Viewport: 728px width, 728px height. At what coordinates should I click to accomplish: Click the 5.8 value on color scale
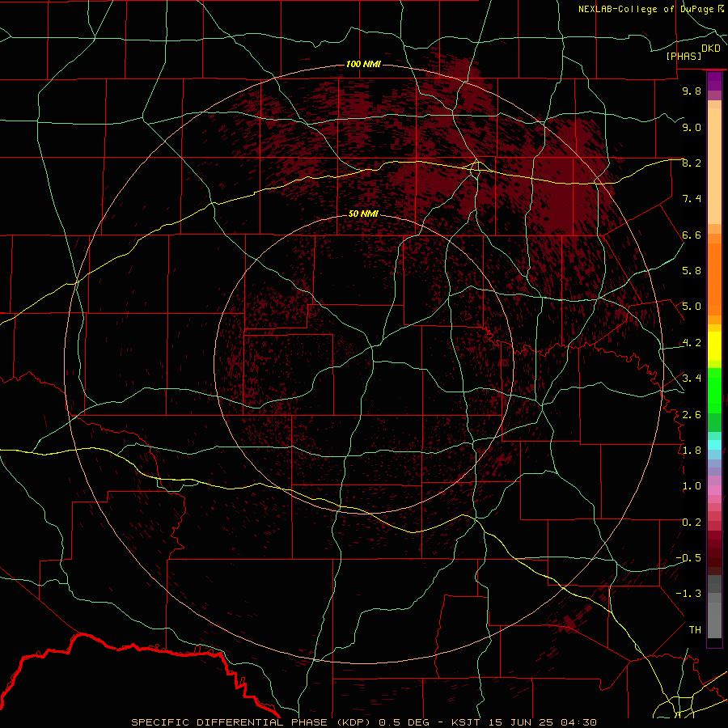(x=692, y=271)
